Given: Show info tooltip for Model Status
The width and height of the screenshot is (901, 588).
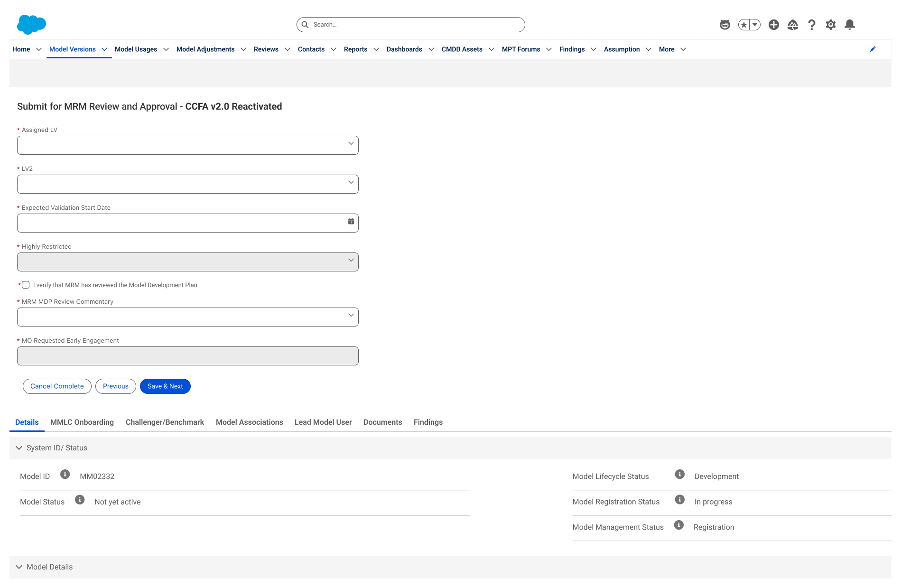Looking at the screenshot, I should [x=80, y=500].
